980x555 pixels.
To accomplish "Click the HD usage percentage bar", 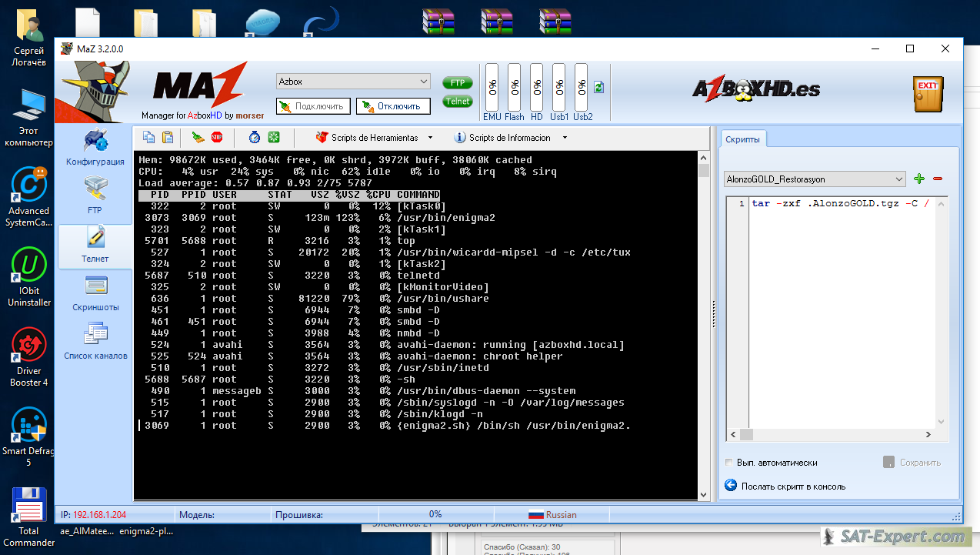I will pyautogui.click(x=536, y=88).
